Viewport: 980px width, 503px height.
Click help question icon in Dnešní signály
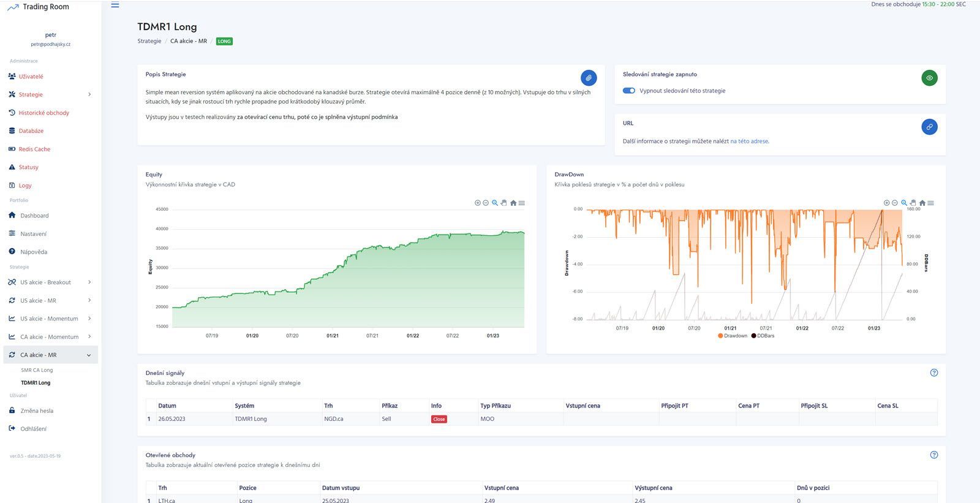pyautogui.click(x=933, y=373)
